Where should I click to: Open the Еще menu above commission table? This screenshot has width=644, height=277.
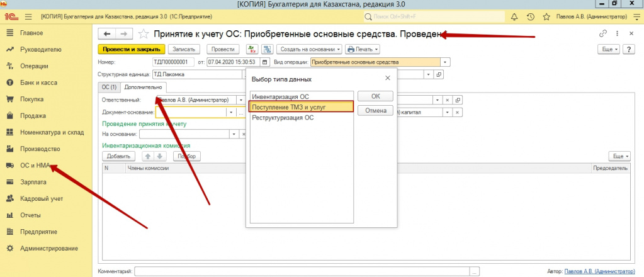point(619,156)
